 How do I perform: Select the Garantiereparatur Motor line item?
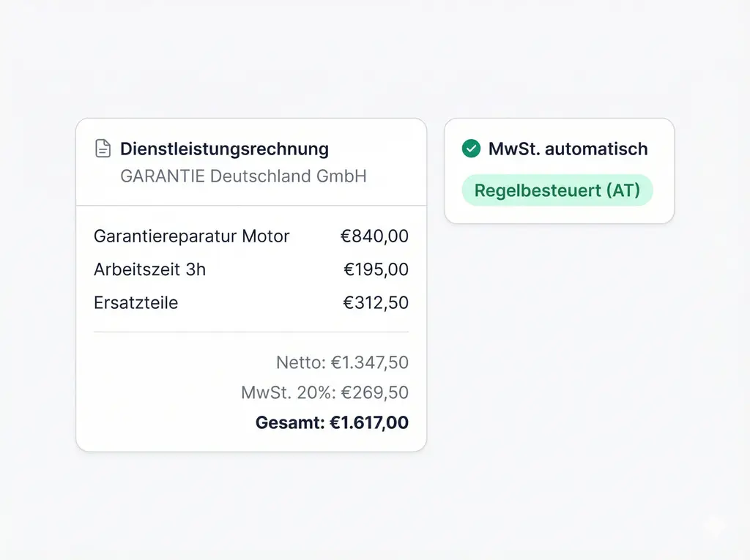coord(192,236)
